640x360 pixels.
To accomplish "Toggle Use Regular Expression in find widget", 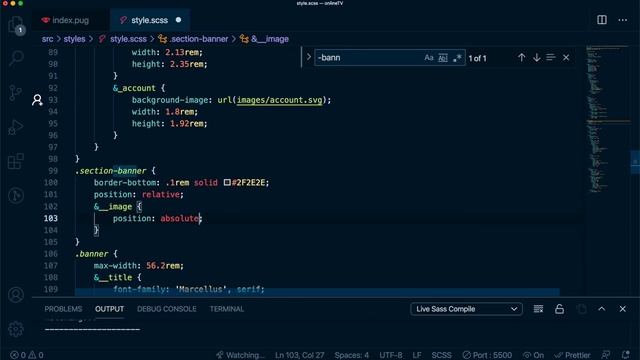I will (457, 58).
